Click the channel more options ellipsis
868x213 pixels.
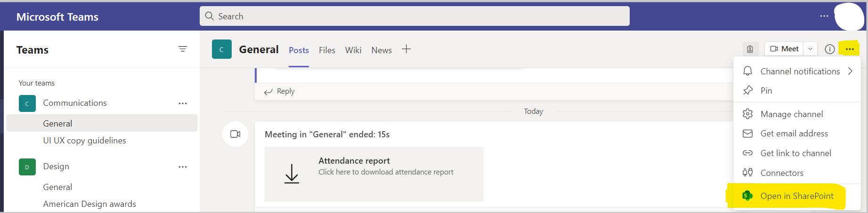850,49
